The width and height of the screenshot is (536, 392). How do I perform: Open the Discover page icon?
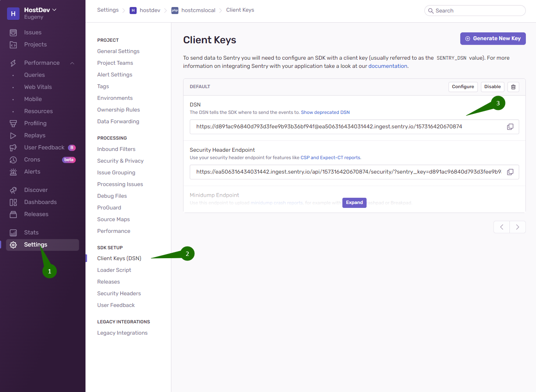click(13, 190)
